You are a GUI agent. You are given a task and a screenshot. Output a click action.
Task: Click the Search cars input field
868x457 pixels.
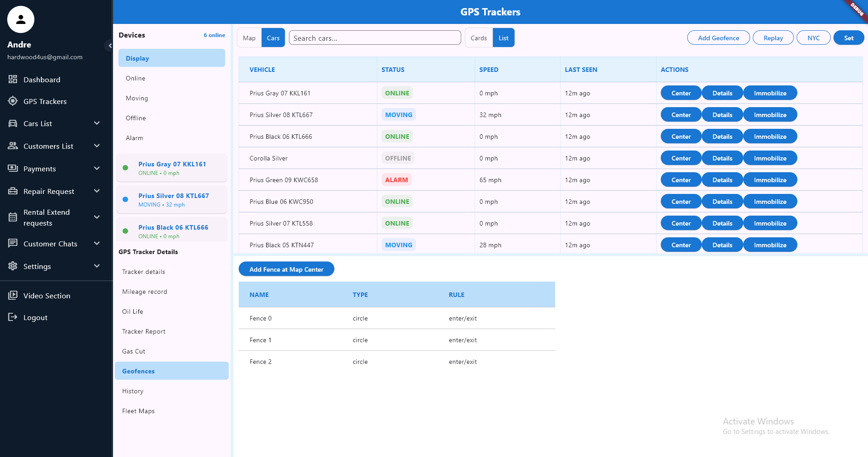click(x=374, y=38)
